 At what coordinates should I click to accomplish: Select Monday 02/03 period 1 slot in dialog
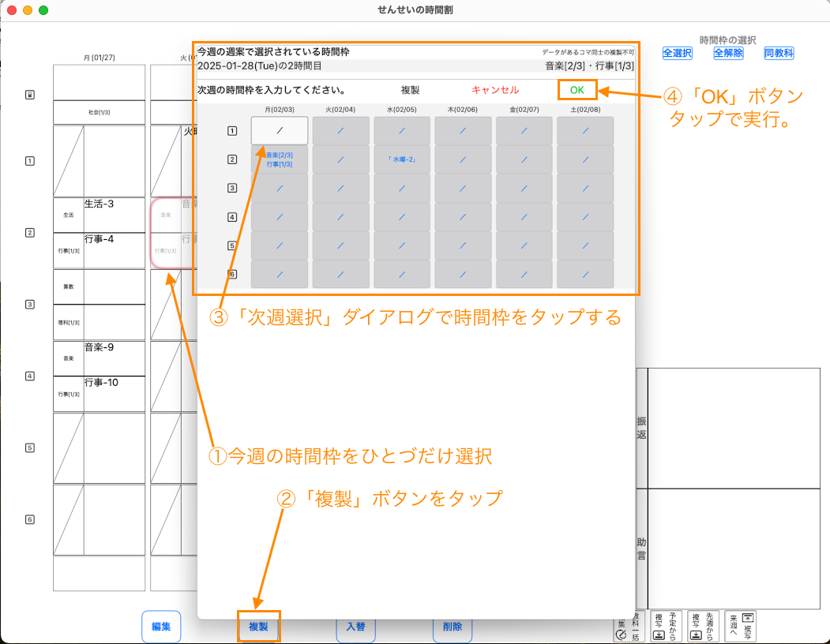[280, 130]
